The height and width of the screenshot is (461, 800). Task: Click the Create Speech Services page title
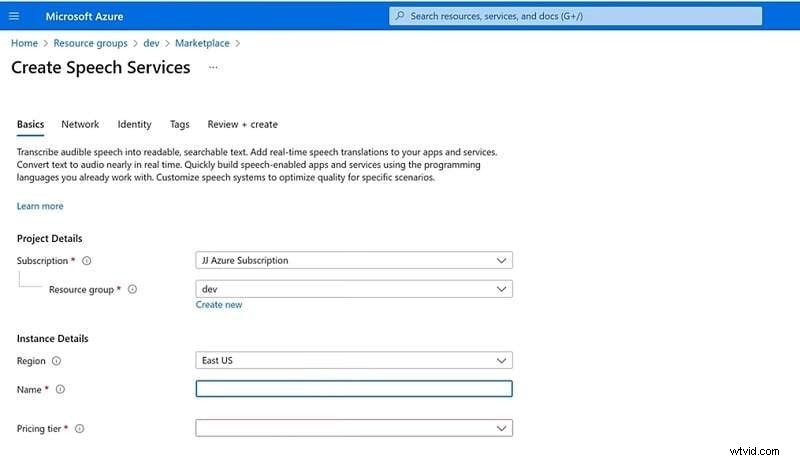[101, 67]
